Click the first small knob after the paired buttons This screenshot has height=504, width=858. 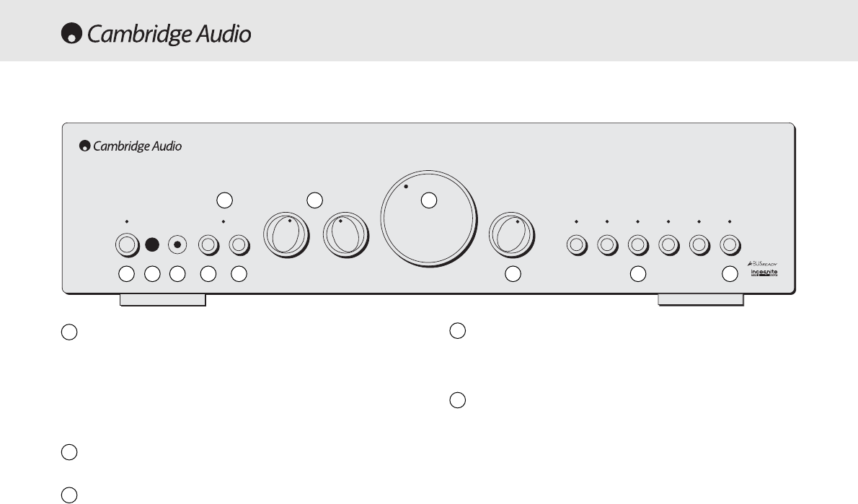point(286,235)
